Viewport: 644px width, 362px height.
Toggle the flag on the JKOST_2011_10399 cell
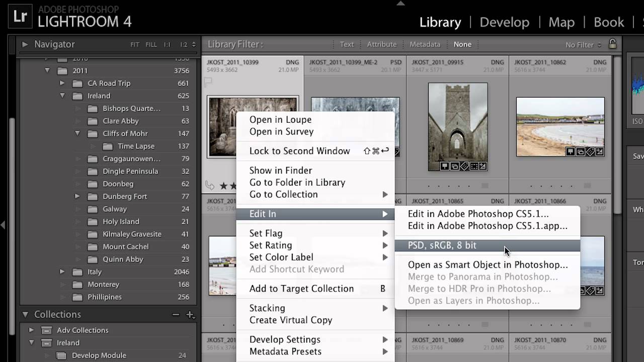tap(208, 81)
